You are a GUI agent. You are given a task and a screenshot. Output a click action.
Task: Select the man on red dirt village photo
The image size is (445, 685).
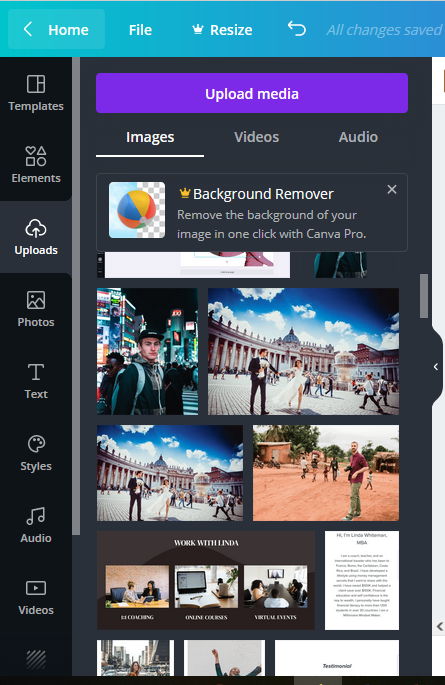point(326,473)
